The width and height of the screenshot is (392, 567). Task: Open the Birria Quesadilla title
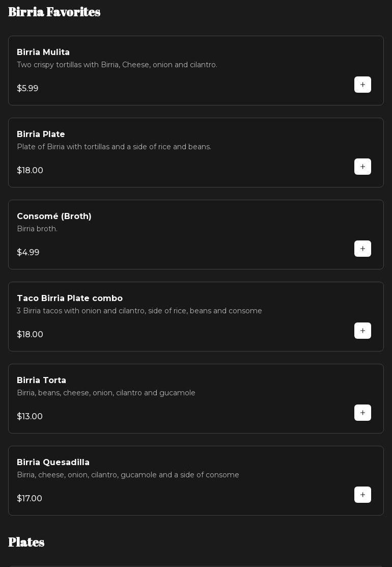pos(53,463)
